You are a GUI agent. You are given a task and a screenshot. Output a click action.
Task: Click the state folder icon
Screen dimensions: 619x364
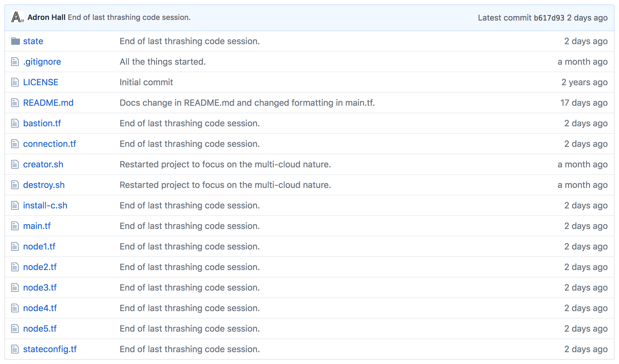[15, 41]
